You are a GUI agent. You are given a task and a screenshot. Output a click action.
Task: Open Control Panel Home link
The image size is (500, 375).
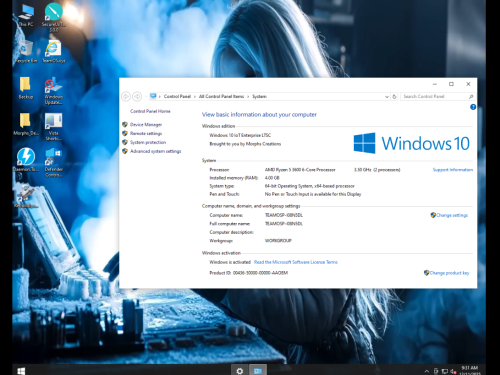(150, 111)
